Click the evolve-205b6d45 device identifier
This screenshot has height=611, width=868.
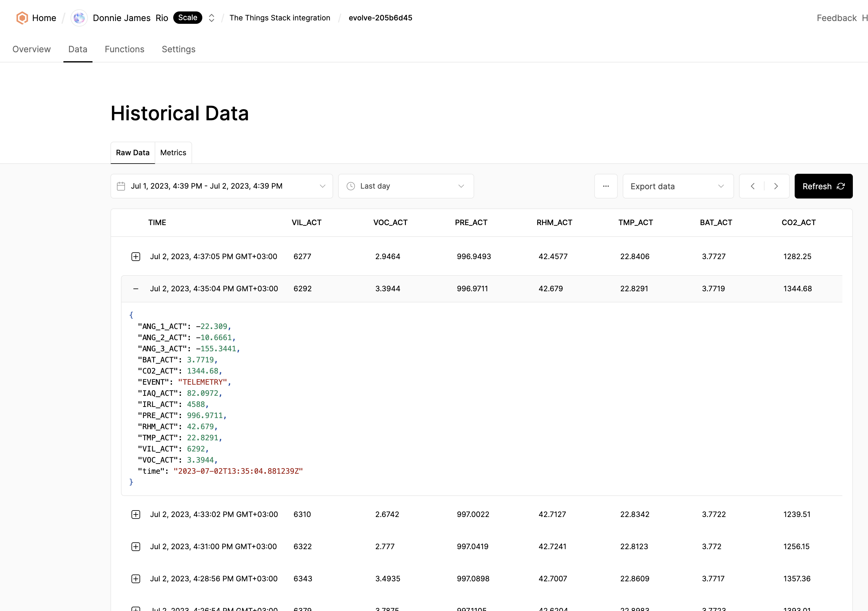coord(380,18)
